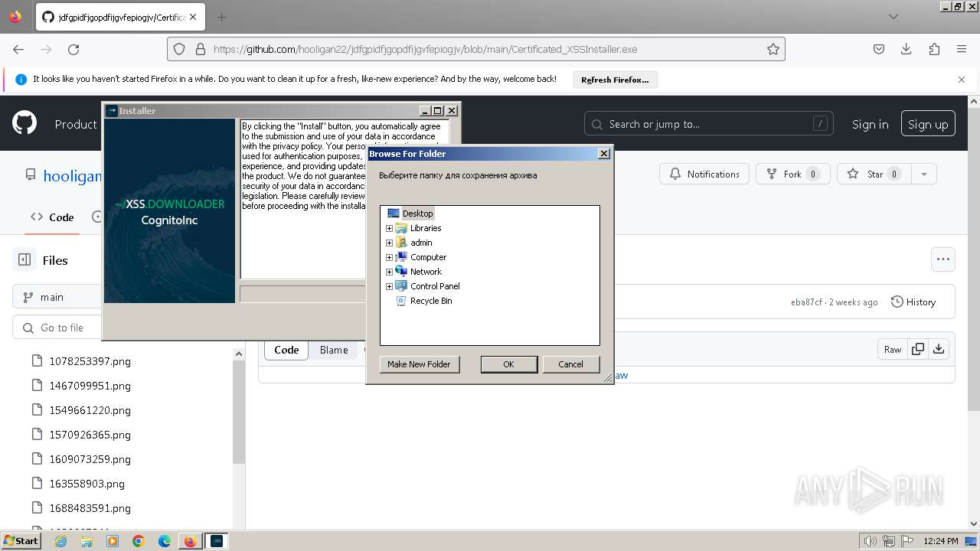Click the Raw file button
This screenshot has width=980, height=551.
tap(893, 349)
